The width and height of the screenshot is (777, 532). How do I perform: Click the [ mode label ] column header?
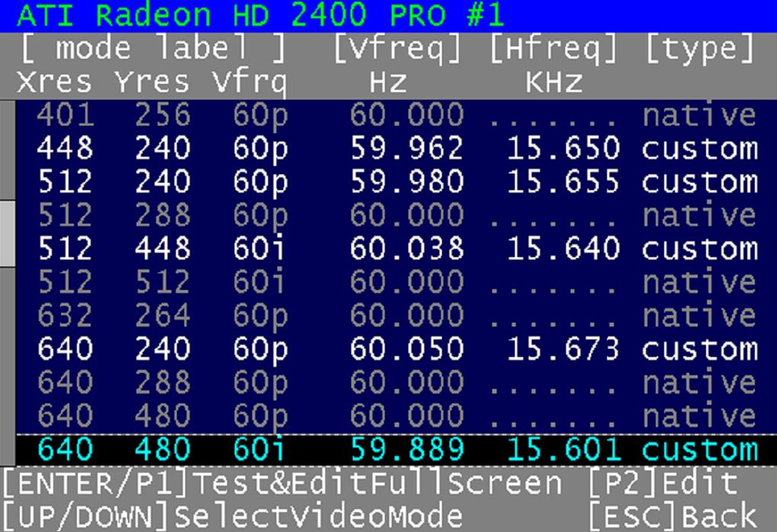pos(153,49)
